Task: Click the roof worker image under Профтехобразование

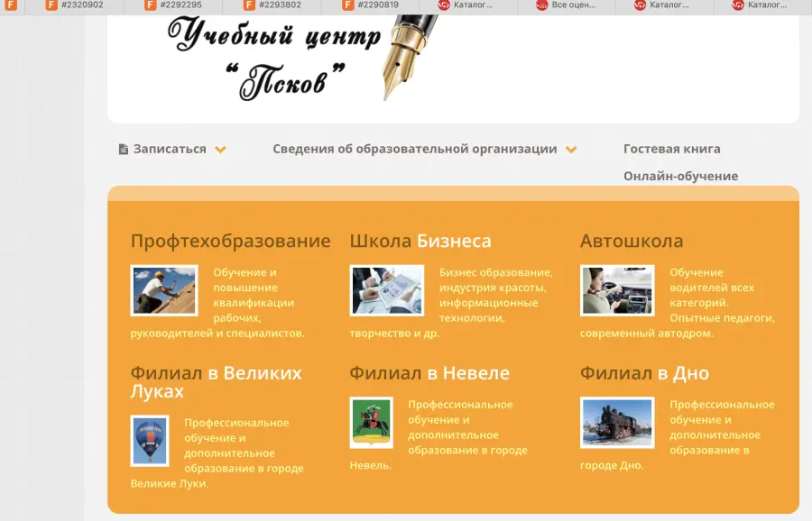Action: (x=163, y=290)
